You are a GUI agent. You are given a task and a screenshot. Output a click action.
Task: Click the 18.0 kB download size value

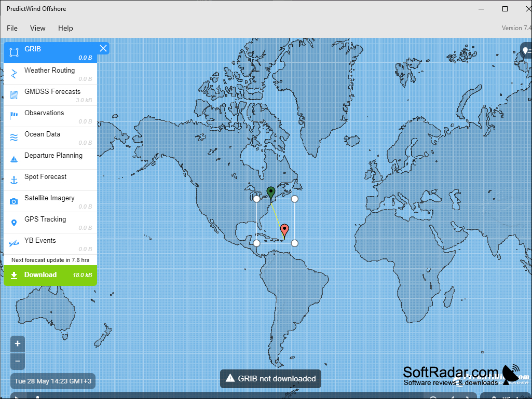click(x=83, y=275)
